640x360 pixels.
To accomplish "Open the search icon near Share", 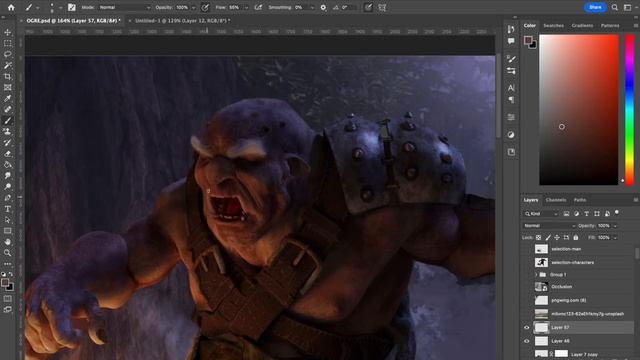I will pos(615,7).
